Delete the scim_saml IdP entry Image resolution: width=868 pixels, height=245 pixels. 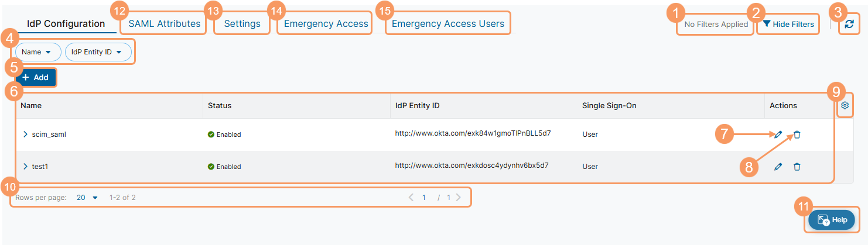797,134
